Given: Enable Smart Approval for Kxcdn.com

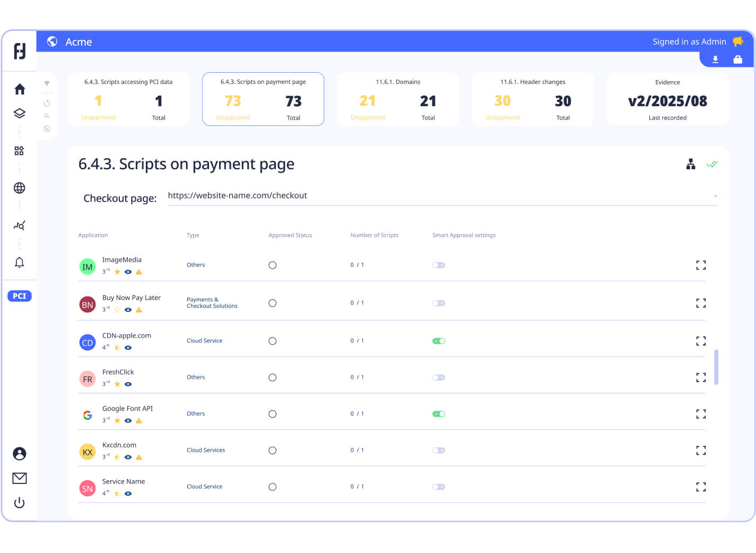Looking at the screenshot, I should click(x=439, y=451).
